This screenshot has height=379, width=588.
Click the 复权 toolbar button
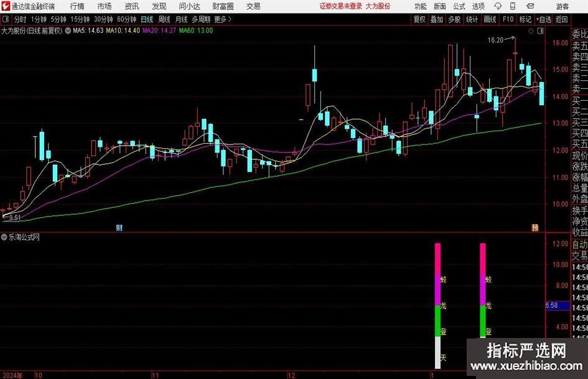[x=419, y=19]
